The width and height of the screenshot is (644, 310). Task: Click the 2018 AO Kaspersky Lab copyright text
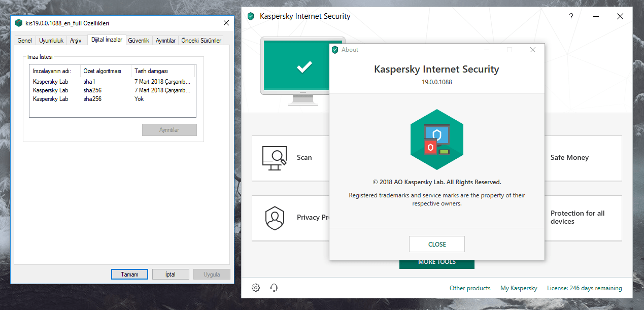[x=437, y=182]
